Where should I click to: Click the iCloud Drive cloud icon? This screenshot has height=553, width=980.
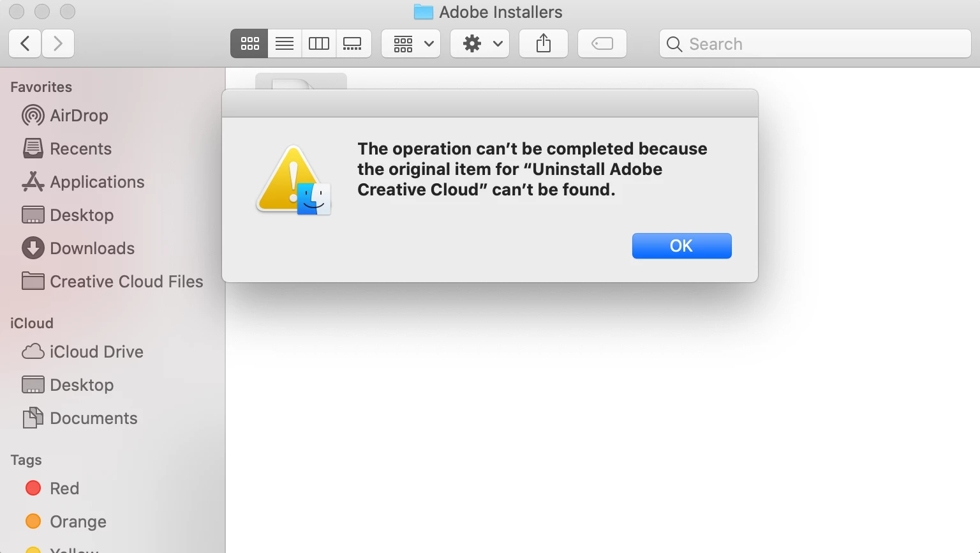click(x=33, y=352)
